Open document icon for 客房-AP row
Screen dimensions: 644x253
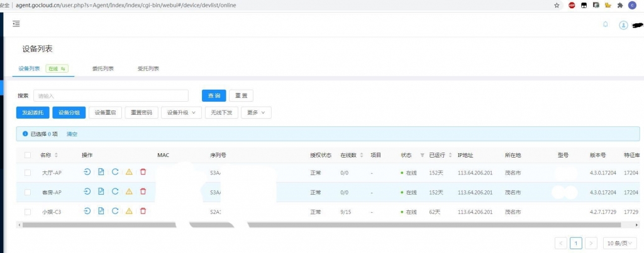tap(101, 191)
